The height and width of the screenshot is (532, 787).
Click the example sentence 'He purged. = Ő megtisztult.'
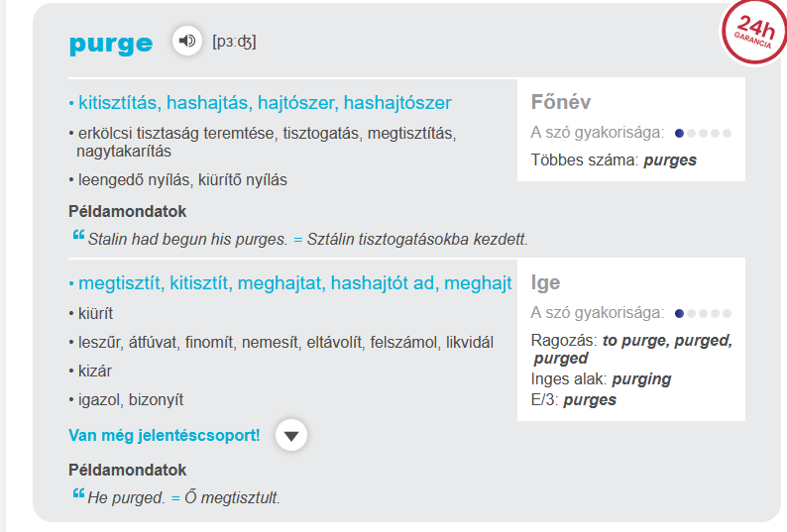pyautogui.click(x=184, y=497)
